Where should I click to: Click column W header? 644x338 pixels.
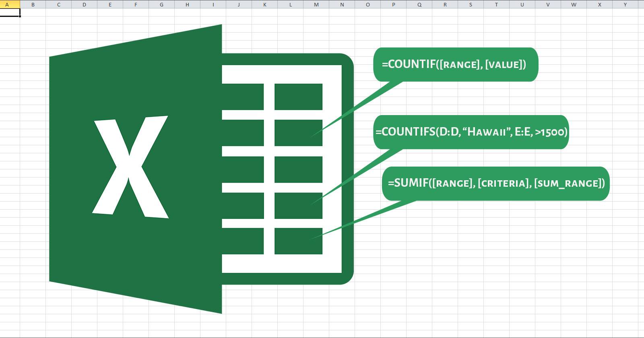[x=574, y=5]
